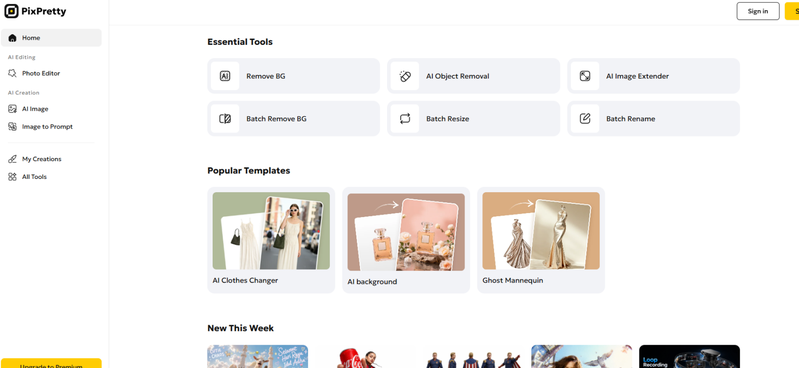
Task: Click the Upgrade to Premium button
Action: click(x=51, y=363)
